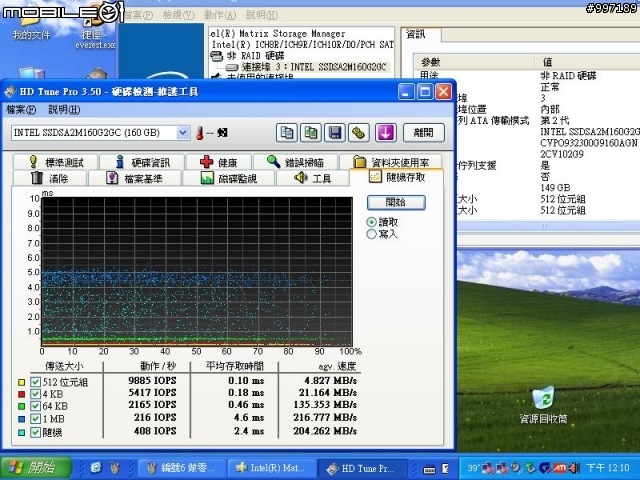Click the 39° temperature tray indicator
640x480 pixels.
pos(473,468)
